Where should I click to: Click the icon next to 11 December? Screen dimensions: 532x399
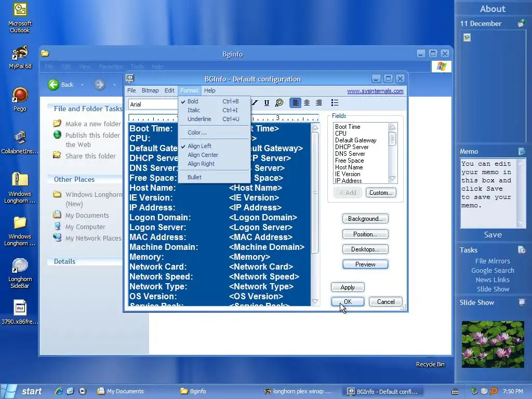coord(521,23)
